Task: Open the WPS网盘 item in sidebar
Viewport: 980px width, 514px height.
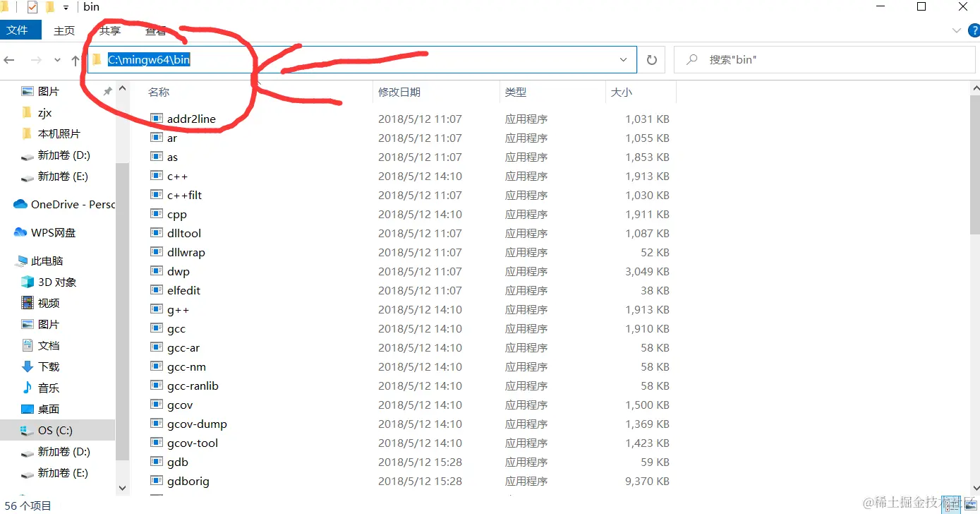Action: point(52,232)
